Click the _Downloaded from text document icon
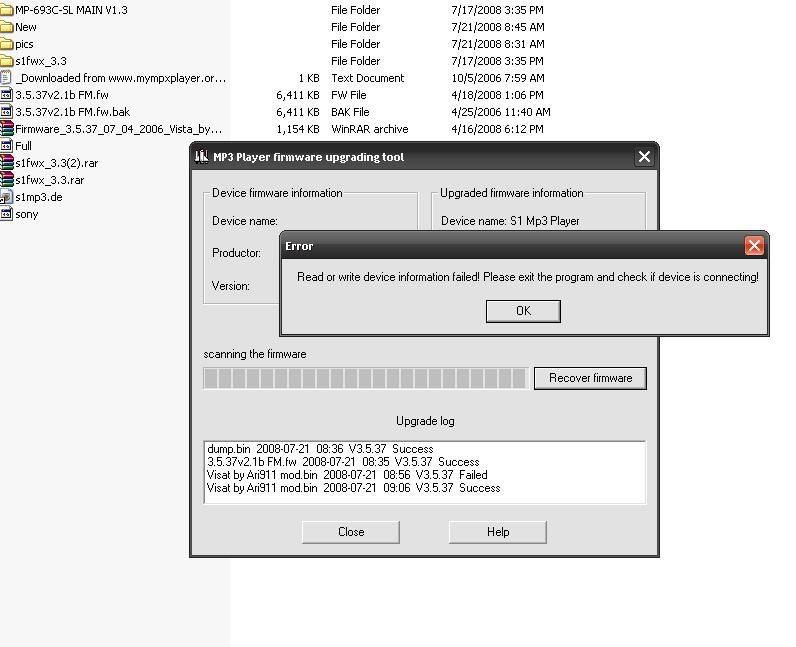The image size is (796, 647). tap(7, 78)
